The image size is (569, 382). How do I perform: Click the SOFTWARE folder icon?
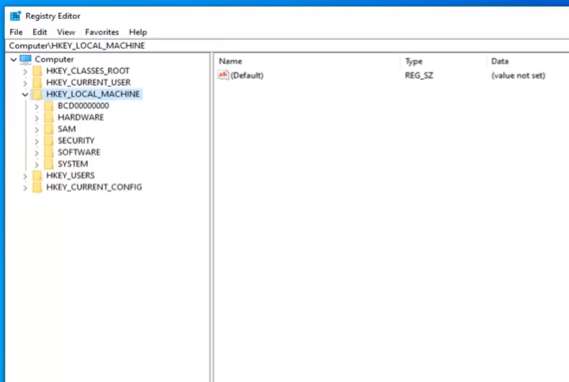49,152
